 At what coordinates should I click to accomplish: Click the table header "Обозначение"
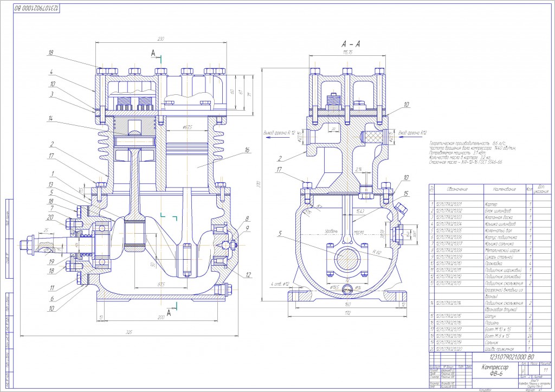pyautogui.click(x=457, y=189)
